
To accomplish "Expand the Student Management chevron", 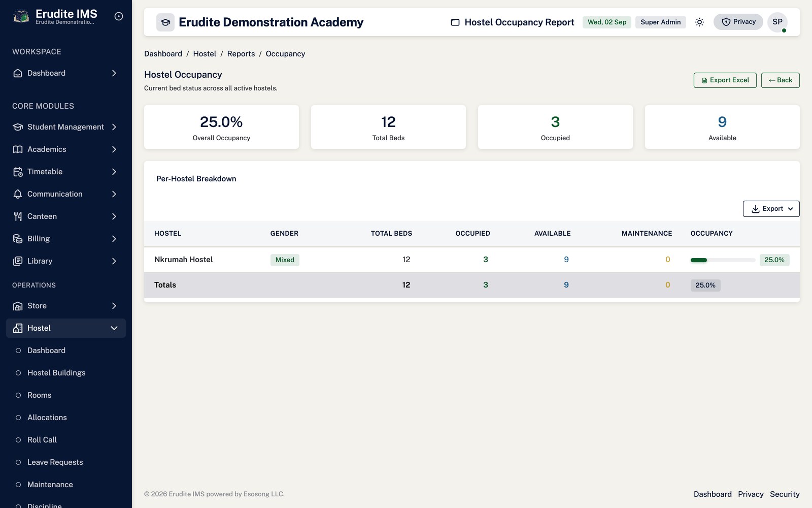I will tap(114, 127).
